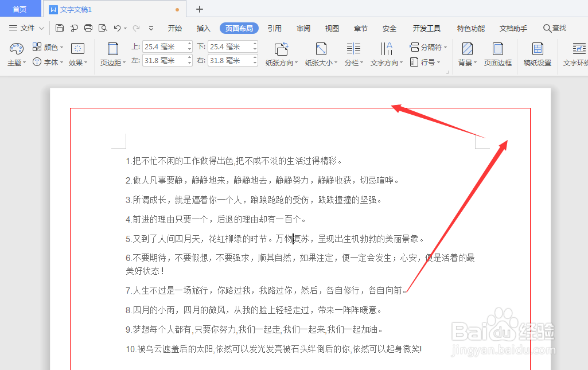Click the Page Border (页面边框) icon
Image resolution: width=588 pixels, height=370 pixels.
(x=497, y=49)
